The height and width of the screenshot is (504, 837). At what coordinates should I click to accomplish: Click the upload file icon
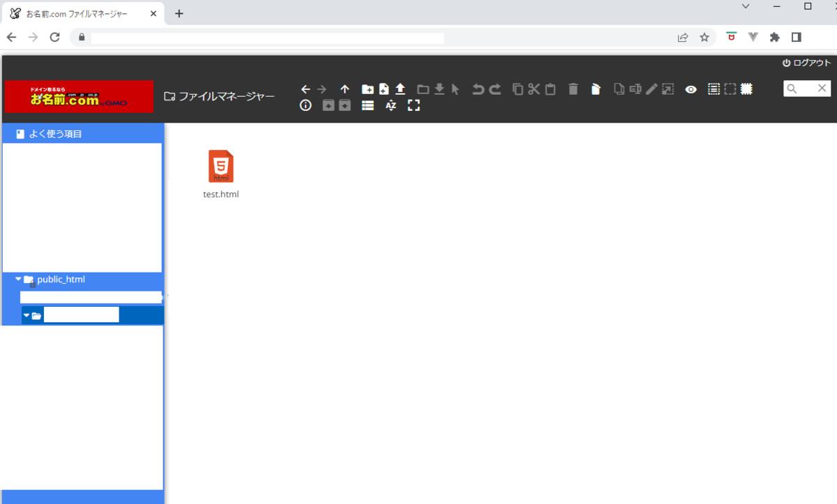pyautogui.click(x=400, y=89)
